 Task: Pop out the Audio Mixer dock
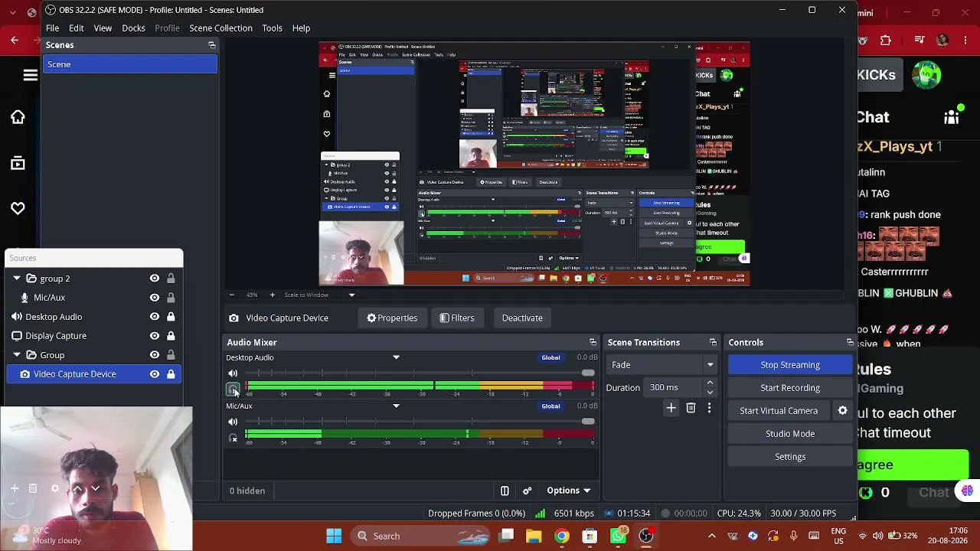(x=593, y=342)
